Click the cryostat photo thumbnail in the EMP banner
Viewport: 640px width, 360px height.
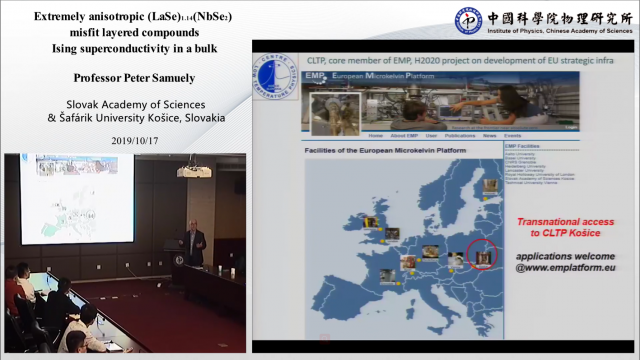point(336,114)
